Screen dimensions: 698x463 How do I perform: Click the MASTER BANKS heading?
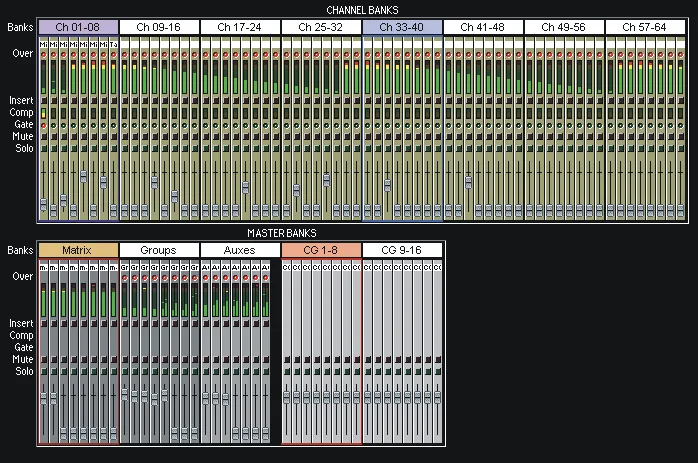point(282,233)
